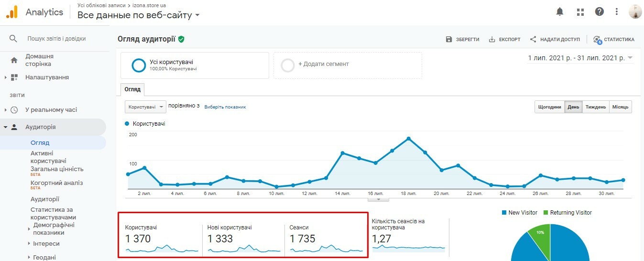Click the user profile avatar

635,12
